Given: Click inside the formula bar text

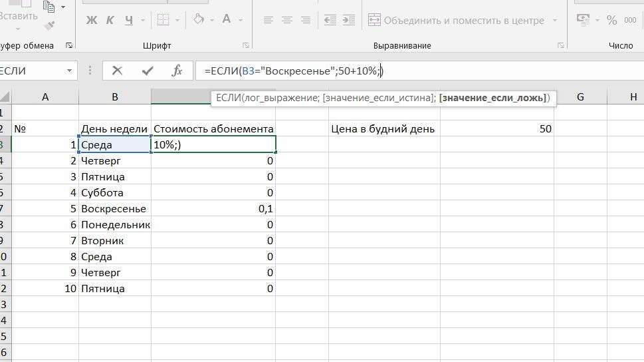Looking at the screenshot, I should 294,71.
